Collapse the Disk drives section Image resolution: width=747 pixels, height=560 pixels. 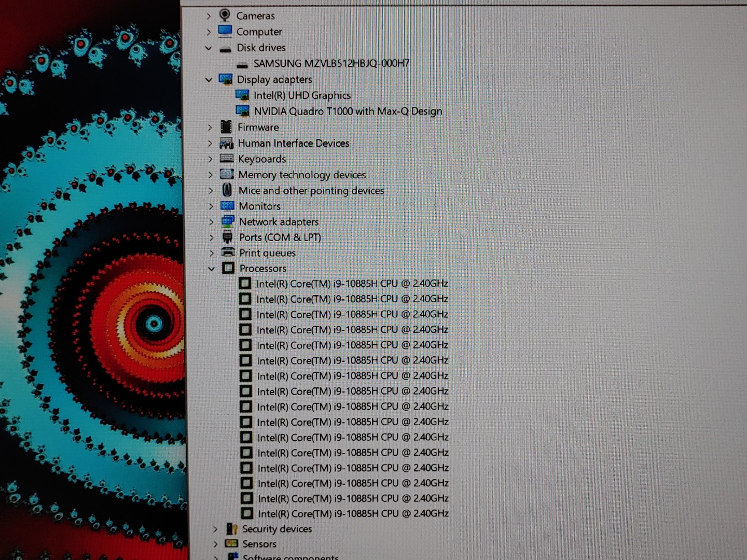208,48
